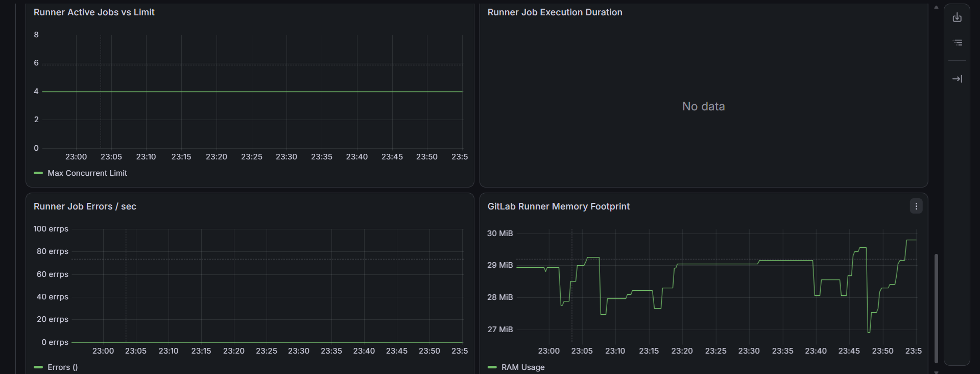Open the GitLab Runner Memory Footprint title

coord(559,206)
